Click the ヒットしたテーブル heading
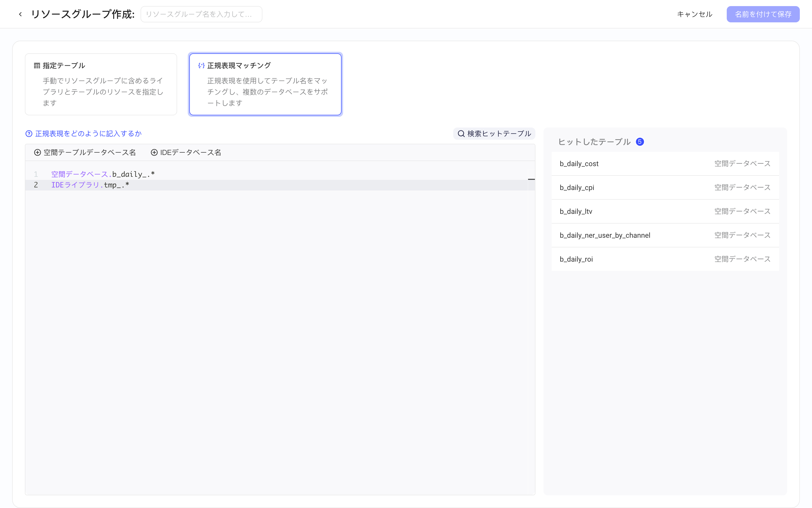 (x=594, y=142)
